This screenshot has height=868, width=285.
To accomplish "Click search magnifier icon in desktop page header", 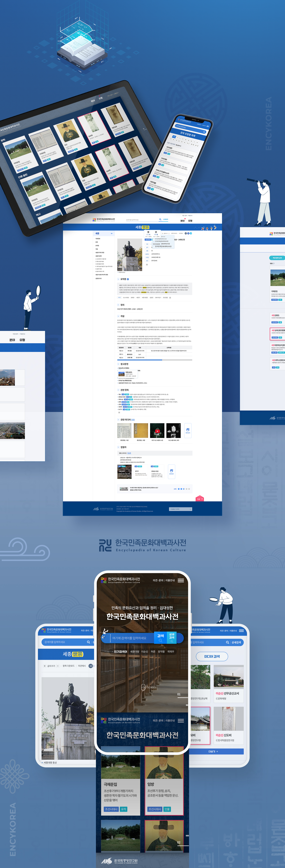I will click(x=160, y=219).
